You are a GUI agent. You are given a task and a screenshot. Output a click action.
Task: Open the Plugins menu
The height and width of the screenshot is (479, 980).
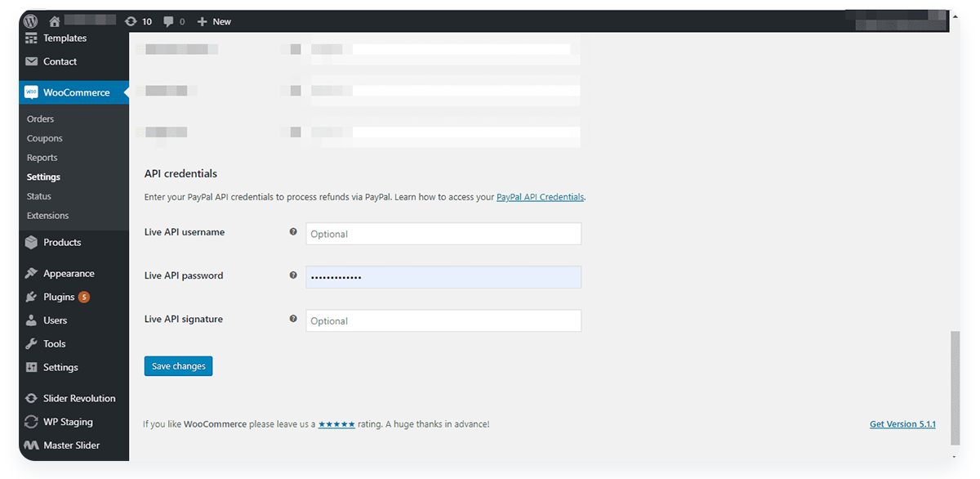tap(59, 297)
